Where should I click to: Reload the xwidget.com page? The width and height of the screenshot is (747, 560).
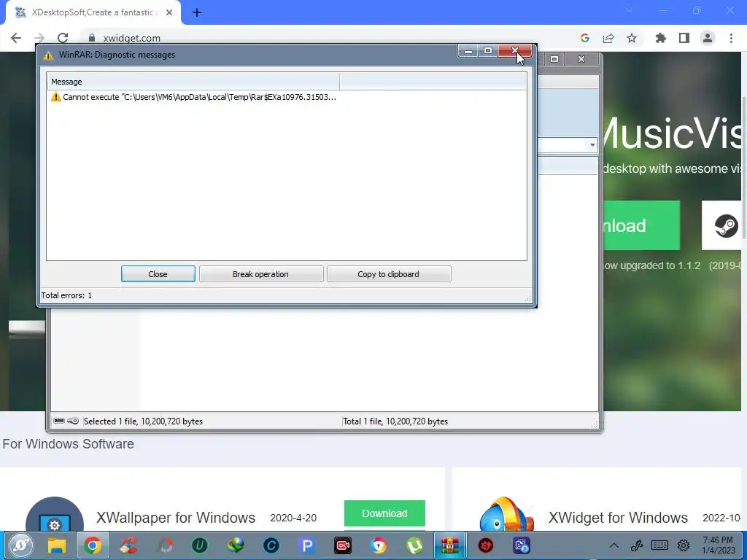(x=63, y=38)
